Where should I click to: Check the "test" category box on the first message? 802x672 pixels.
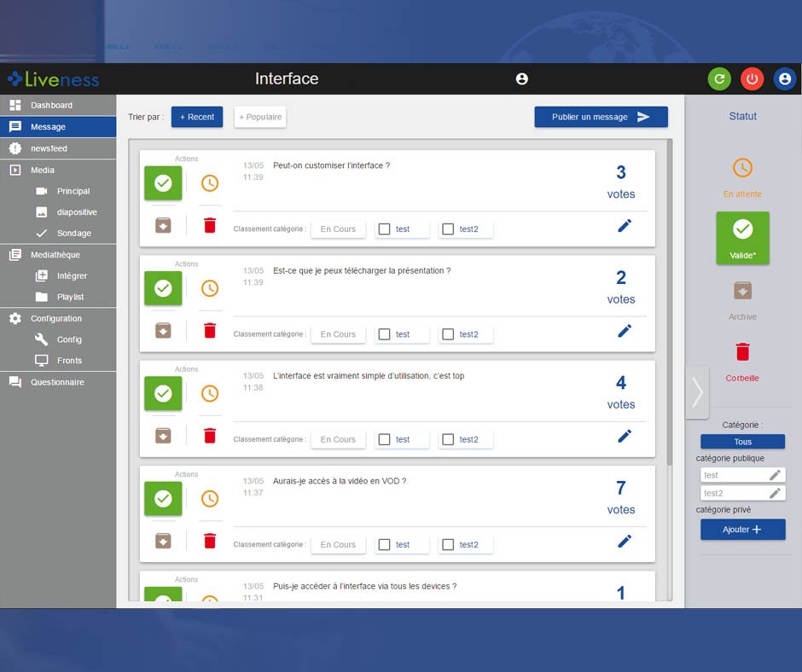pyautogui.click(x=386, y=229)
